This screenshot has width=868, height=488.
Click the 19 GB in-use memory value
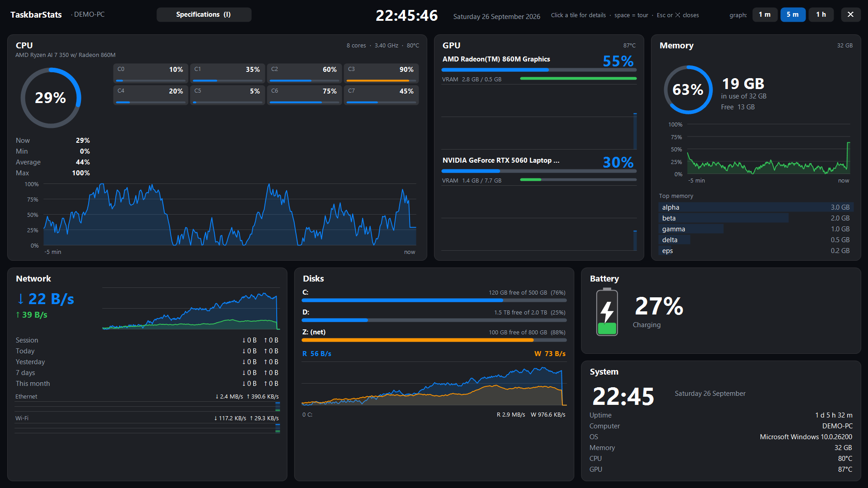tap(743, 84)
